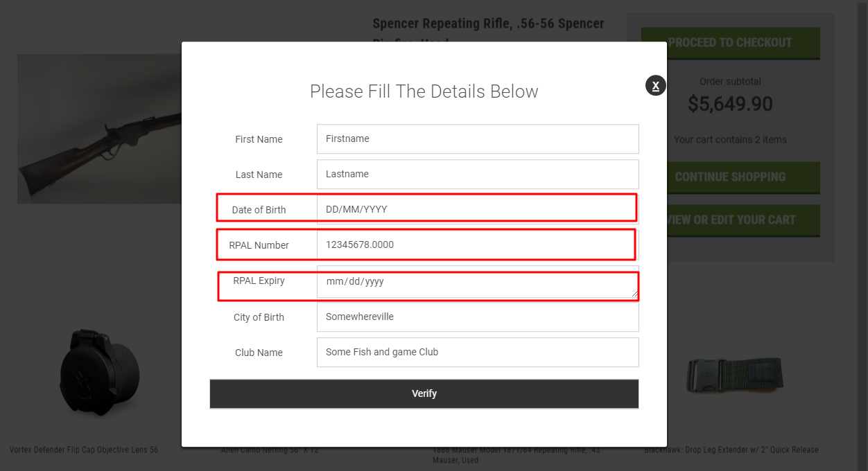868x471 pixels.
Task: Open Vortex Defender Flip Cap product link
Action: (x=84, y=450)
